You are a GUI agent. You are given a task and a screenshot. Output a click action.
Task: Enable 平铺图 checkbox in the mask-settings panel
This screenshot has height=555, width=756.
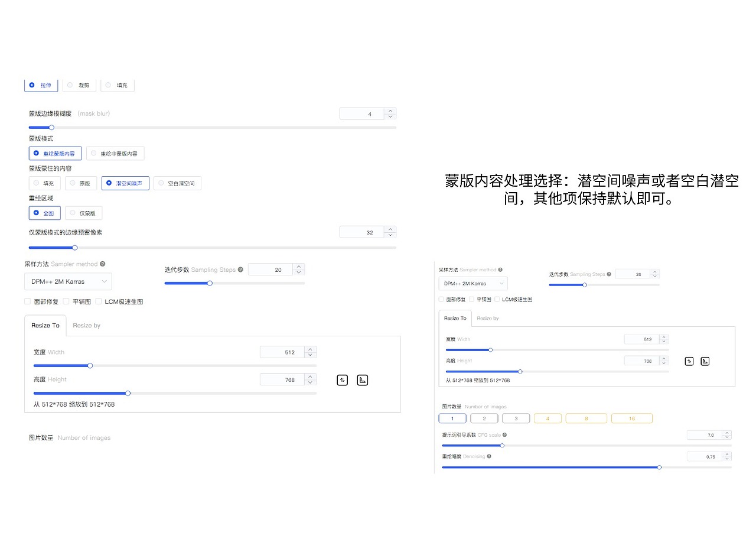66,301
